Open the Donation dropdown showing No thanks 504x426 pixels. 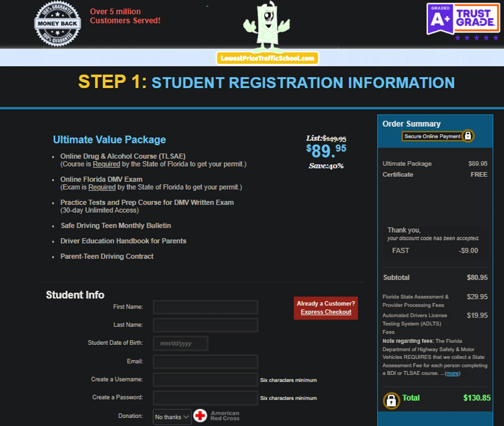[x=172, y=417]
